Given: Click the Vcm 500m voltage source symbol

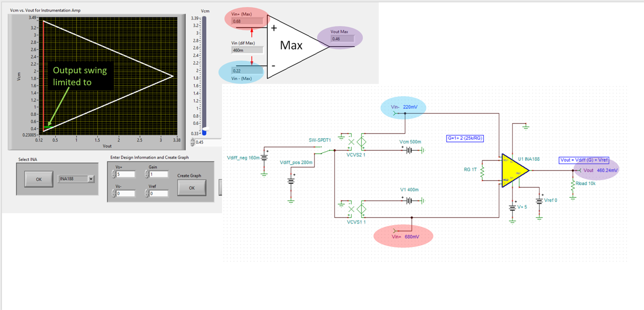Looking at the screenshot, I should pyautogui.click(x=409, y=150).
